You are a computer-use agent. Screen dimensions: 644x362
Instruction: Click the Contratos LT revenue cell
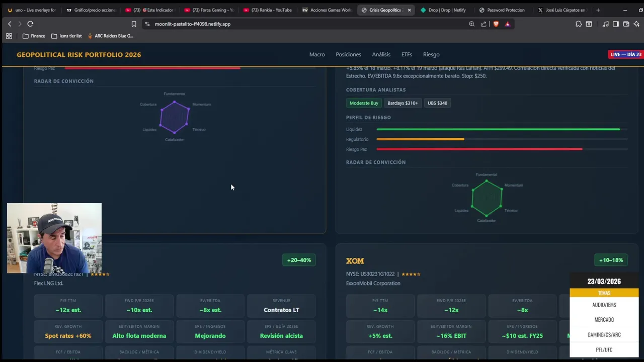click(x=281, y=306)
